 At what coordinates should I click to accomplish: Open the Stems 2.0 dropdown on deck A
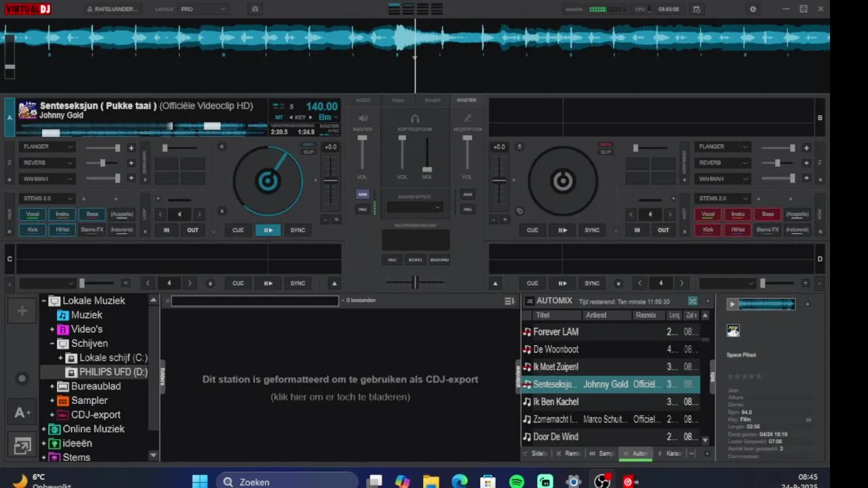47,199
